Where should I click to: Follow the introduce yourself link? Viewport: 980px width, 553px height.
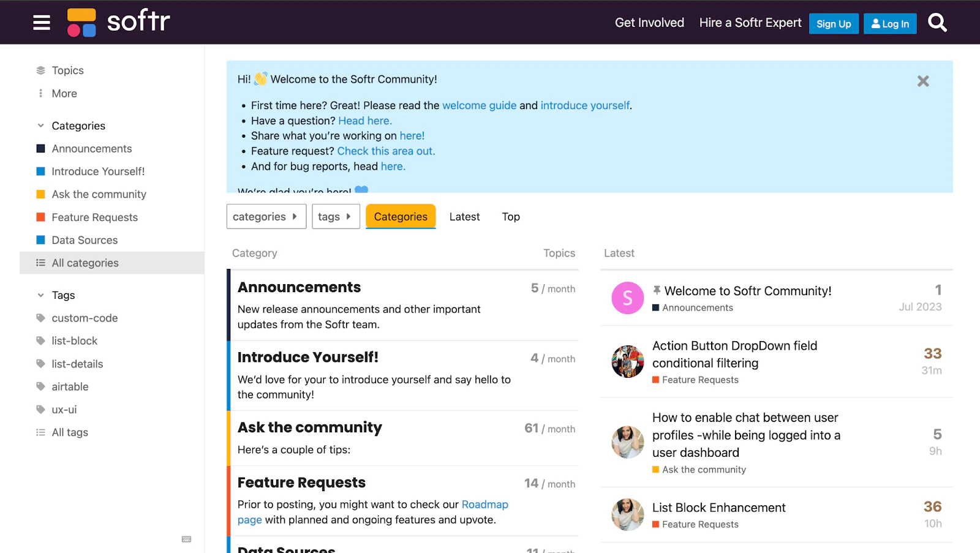click(x=585, y=105)
